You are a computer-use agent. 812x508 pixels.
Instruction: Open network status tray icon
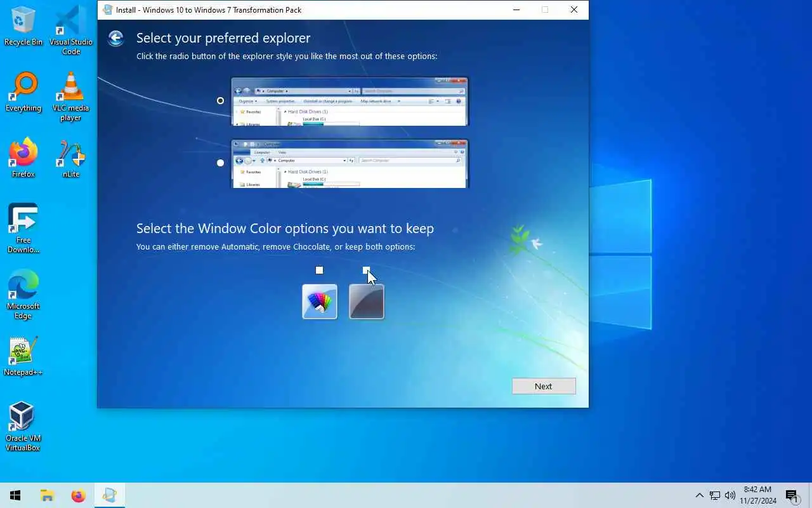pyautogui.click(x=715, y=495)
